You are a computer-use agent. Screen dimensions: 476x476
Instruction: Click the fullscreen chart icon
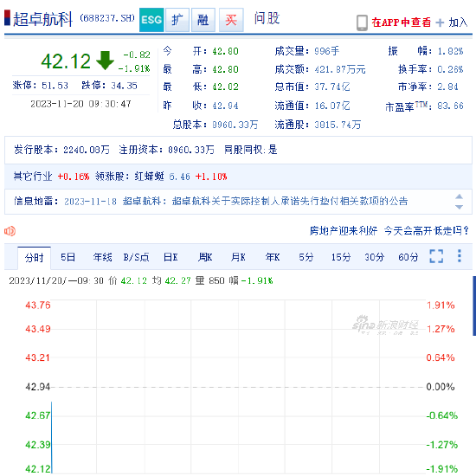pos(436,256)
